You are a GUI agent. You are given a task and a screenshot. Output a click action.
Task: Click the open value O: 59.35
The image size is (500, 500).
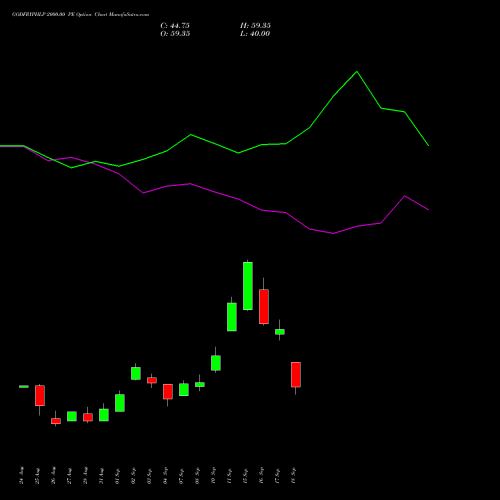click(x=175, y=34)
